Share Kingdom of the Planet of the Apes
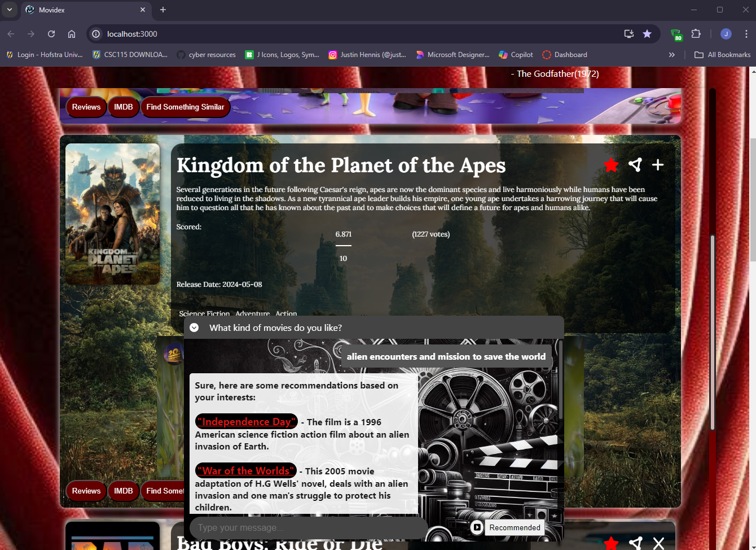The height and width of the screenshot is (550, 756). 635,164
